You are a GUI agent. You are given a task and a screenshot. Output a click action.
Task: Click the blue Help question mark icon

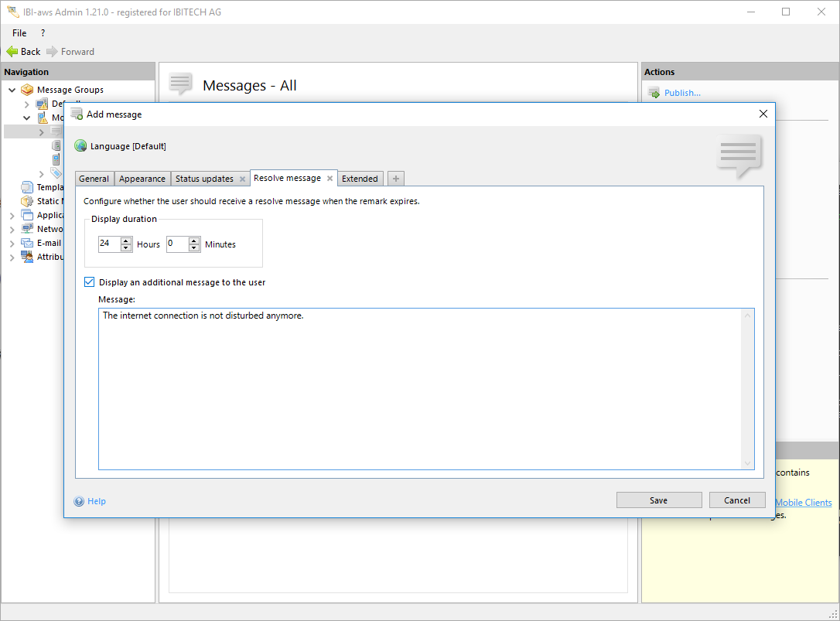[x=79, y=501]
